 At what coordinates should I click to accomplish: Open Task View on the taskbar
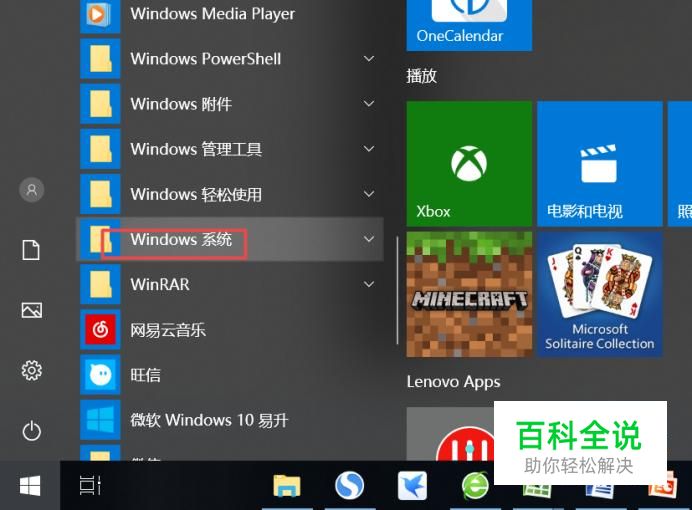[x=90, y=485]
